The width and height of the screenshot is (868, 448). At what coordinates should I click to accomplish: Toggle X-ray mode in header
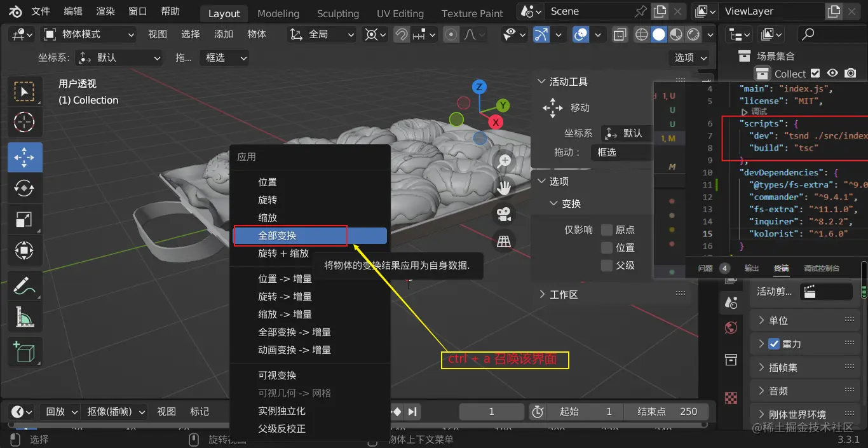(x=620, y=34)
